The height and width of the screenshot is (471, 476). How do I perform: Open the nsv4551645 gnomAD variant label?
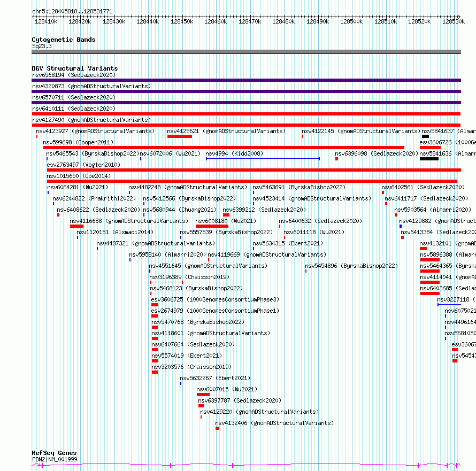208,266
